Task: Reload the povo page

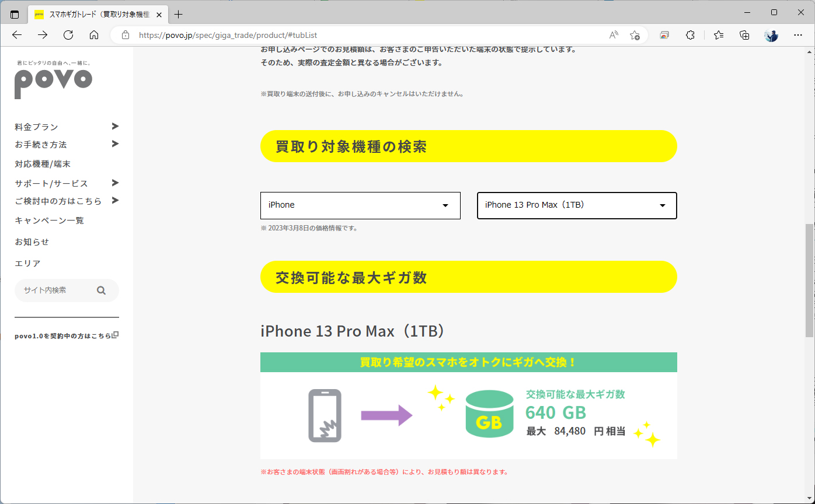Action: (68, 35)
